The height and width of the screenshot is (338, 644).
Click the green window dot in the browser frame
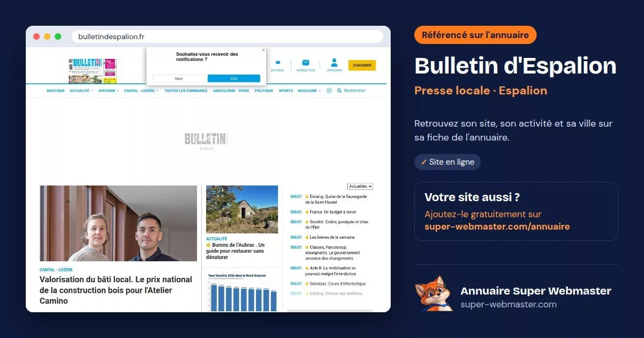(58, 36)
